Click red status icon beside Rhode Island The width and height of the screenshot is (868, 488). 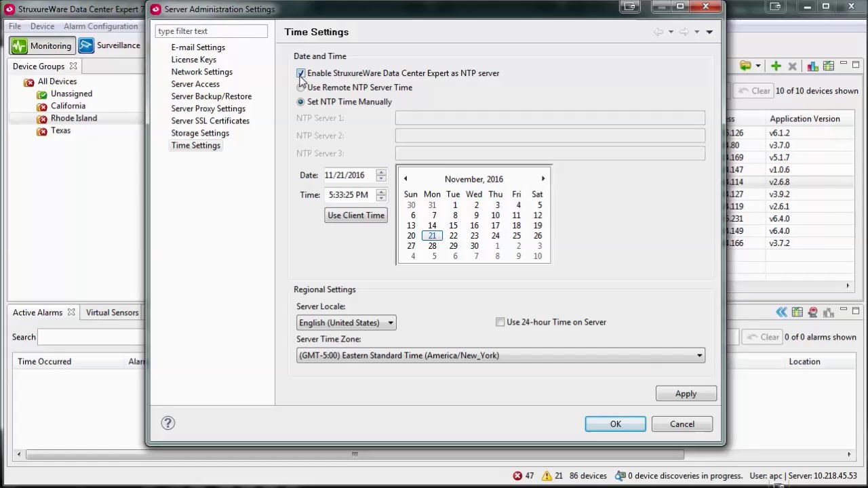point(42,119)
